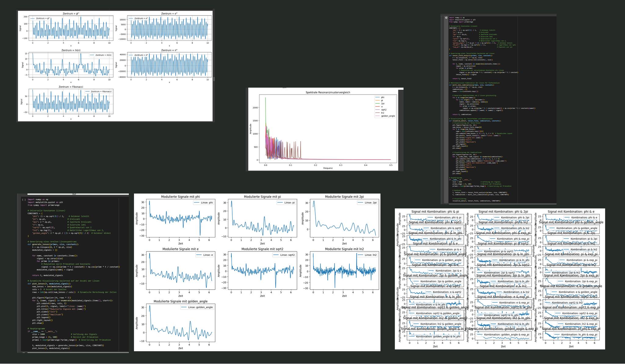Open Modulierte Signale mit ln2 plot
625x364 pixels.
pos(344,270)
